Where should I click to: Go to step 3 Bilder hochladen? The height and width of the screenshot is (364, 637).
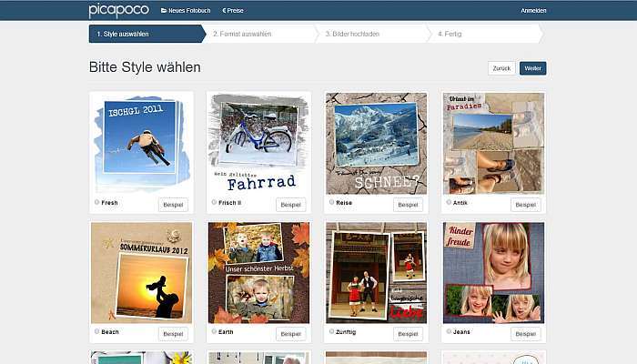(x=372, y=34)
